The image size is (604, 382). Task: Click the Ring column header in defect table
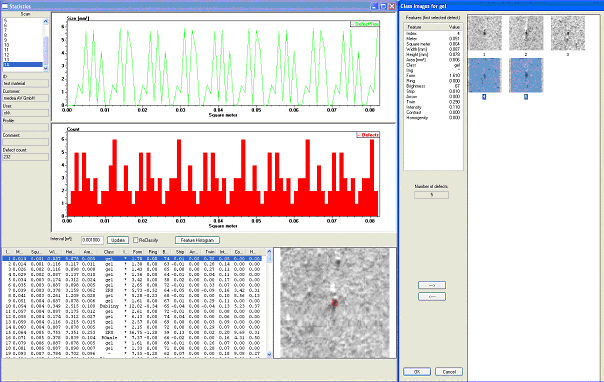pyautogui.click(x=153, y=252)
